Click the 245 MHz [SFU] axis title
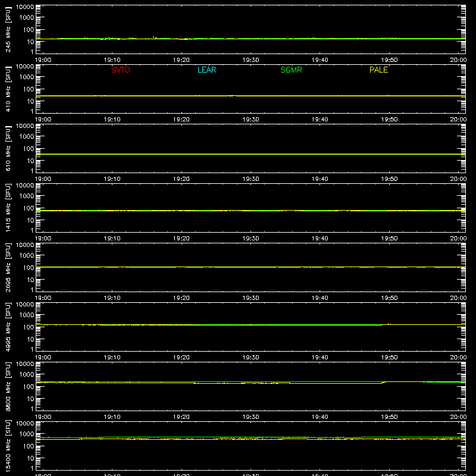The image size is (476, 476). 8,29
